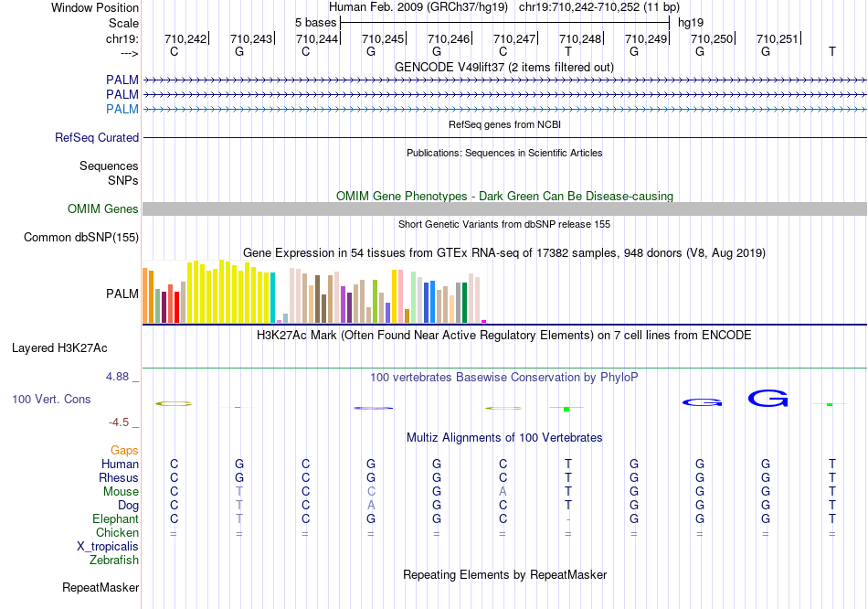
Task: Click the Elephant row's dash under 710,248
Action: 568,519
